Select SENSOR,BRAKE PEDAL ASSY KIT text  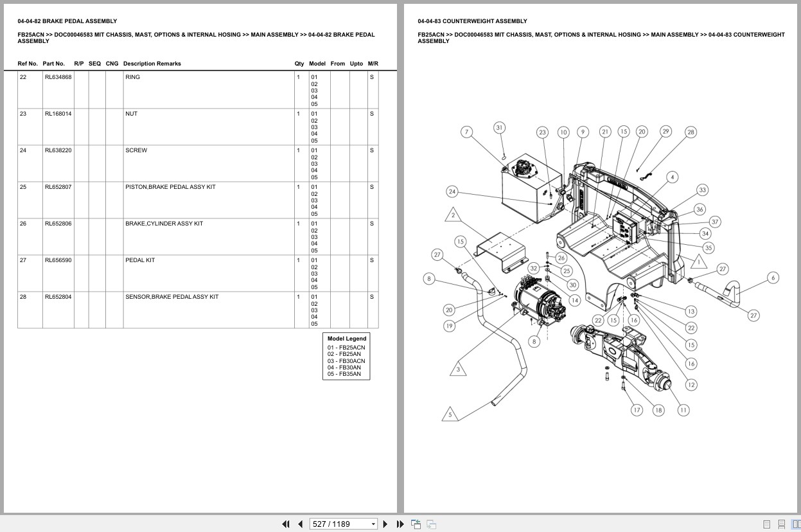point(172,297)
